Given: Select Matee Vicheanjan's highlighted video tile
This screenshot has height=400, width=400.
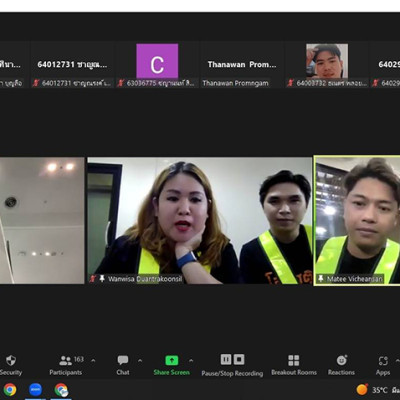Looking at the screenshot, I should (357, 220).
